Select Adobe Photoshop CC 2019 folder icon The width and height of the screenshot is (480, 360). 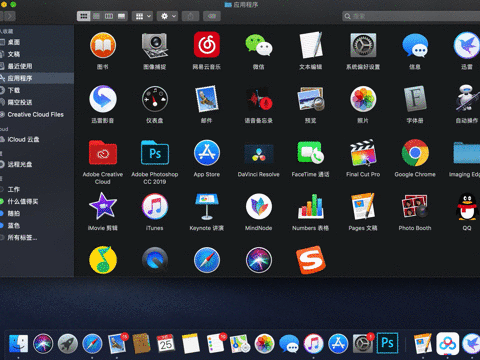click(x=155, y=153)
